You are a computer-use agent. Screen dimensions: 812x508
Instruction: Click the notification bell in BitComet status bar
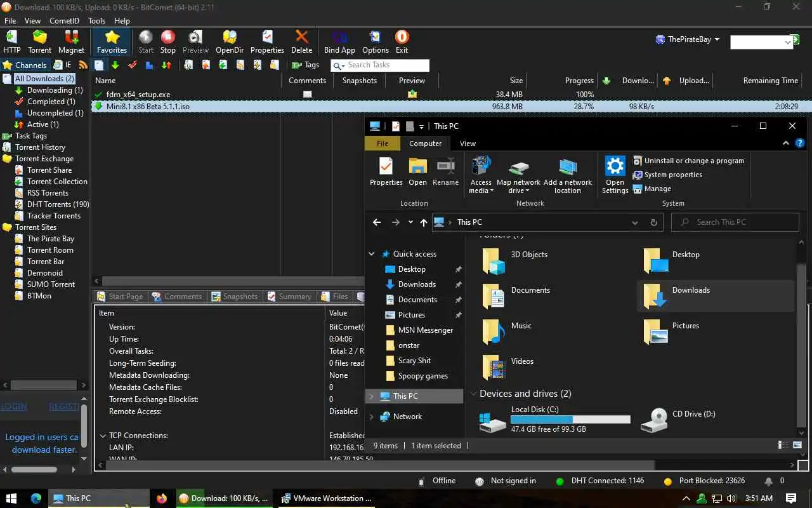coord(769,481)
